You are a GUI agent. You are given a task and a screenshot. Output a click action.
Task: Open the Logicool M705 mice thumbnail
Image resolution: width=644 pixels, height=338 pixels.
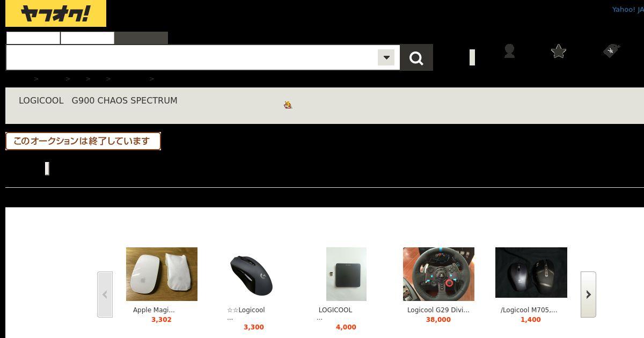(531, 273)
